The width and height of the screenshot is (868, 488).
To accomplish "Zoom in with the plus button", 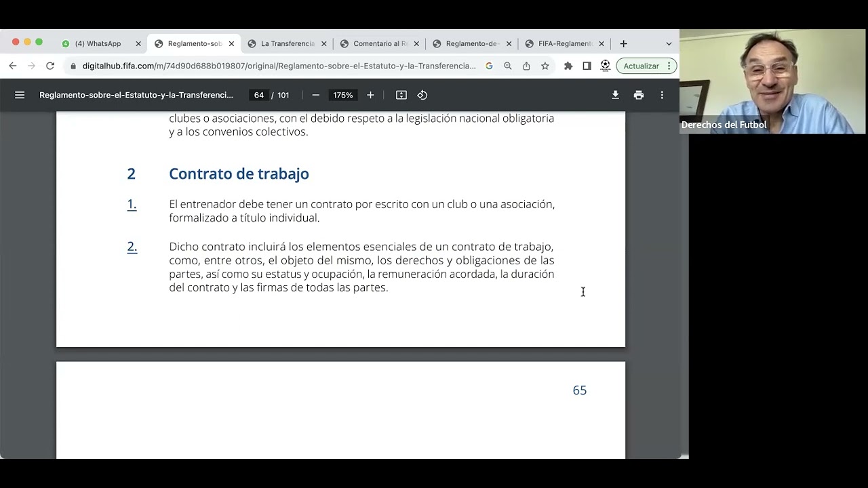I will pyautogui.click(x=370, y=95).
